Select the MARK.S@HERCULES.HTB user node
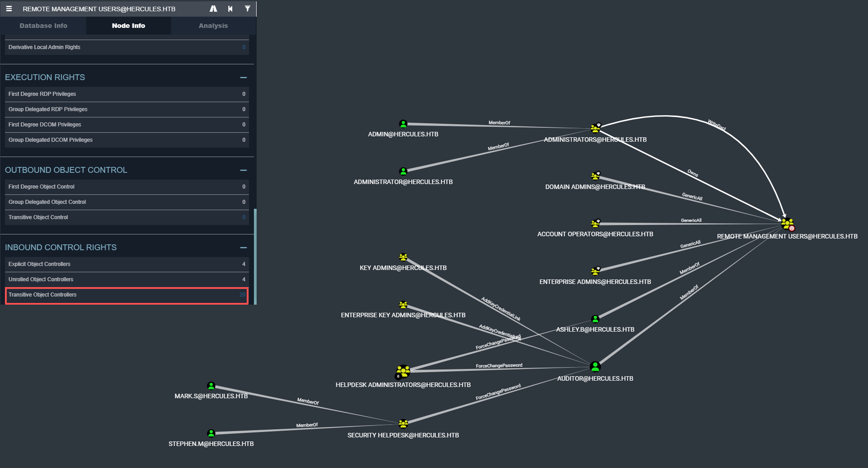This screenshot has height=468, width=868. coord(211,386)
